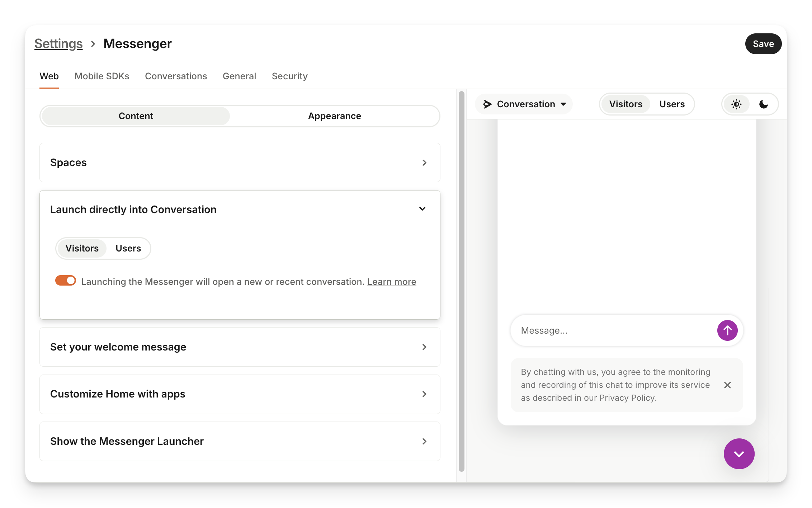Dismiss the privacy notice with X
The height and width of the screenshot is (508, 812).
(x=727, y=385)
